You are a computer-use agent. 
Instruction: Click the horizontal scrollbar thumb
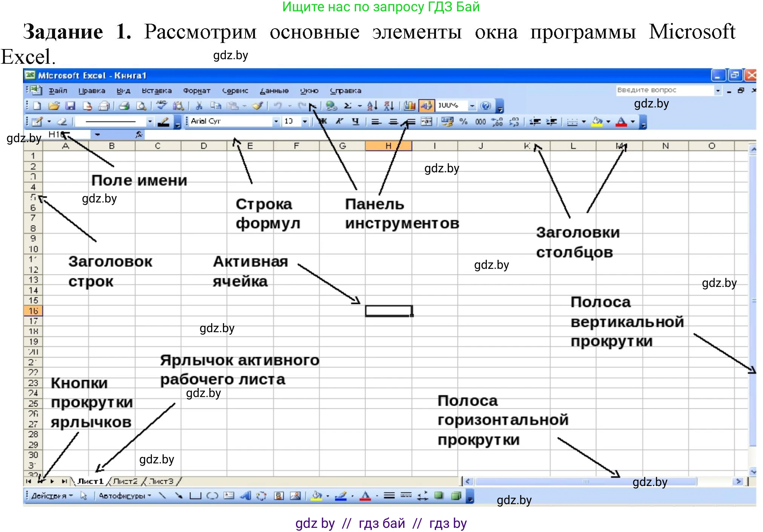[x=586, y=481]
